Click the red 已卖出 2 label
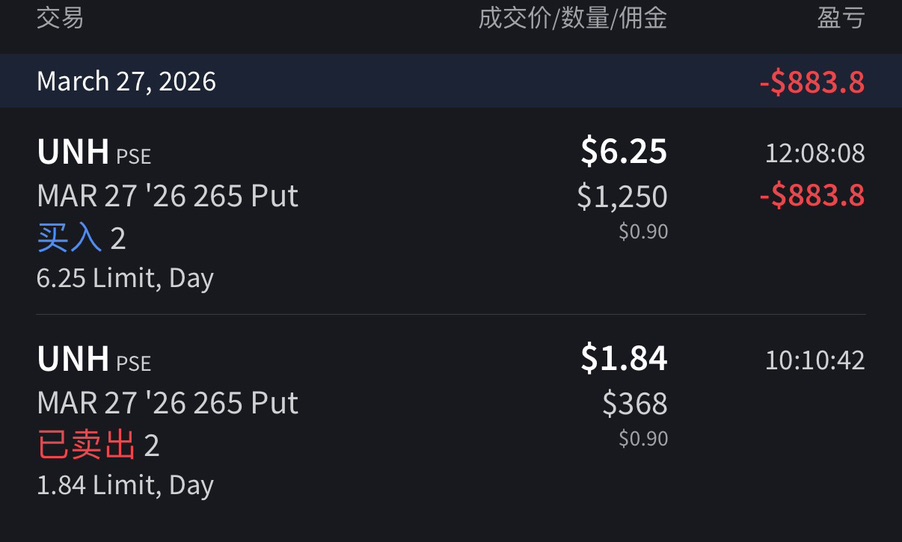This screenshot has width=902, height=542. (x=98, y=445)
